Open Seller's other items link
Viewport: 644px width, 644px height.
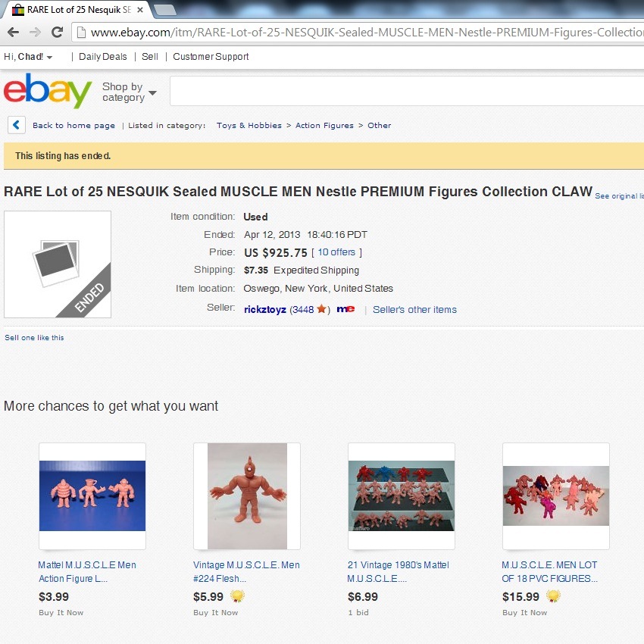click(414, 310)
